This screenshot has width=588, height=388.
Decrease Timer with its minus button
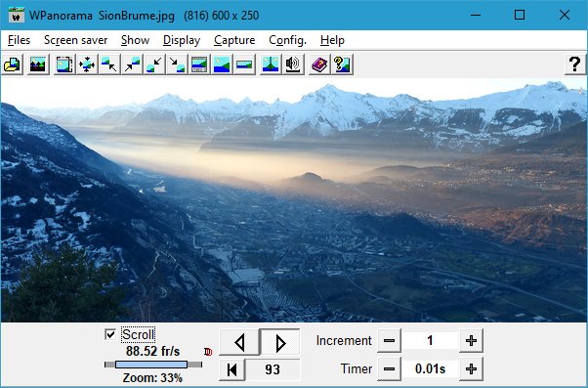tap(389, 369)
